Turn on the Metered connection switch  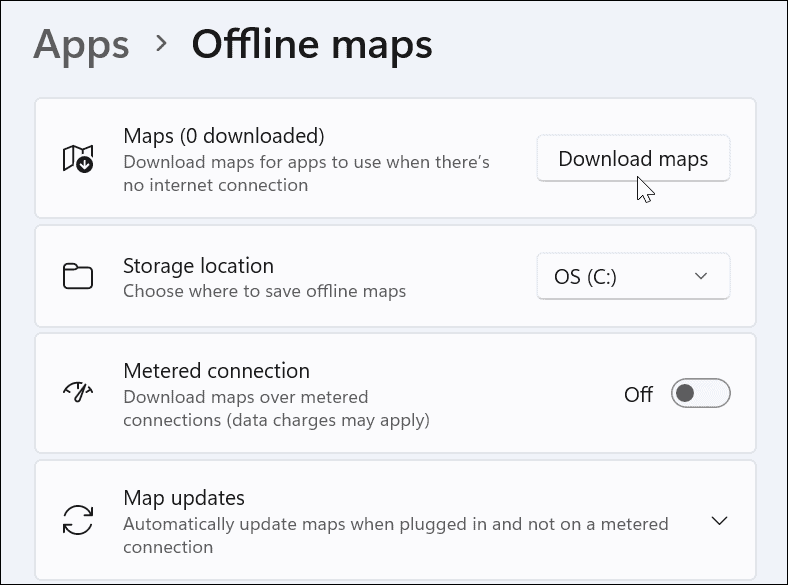pos(700,394)
